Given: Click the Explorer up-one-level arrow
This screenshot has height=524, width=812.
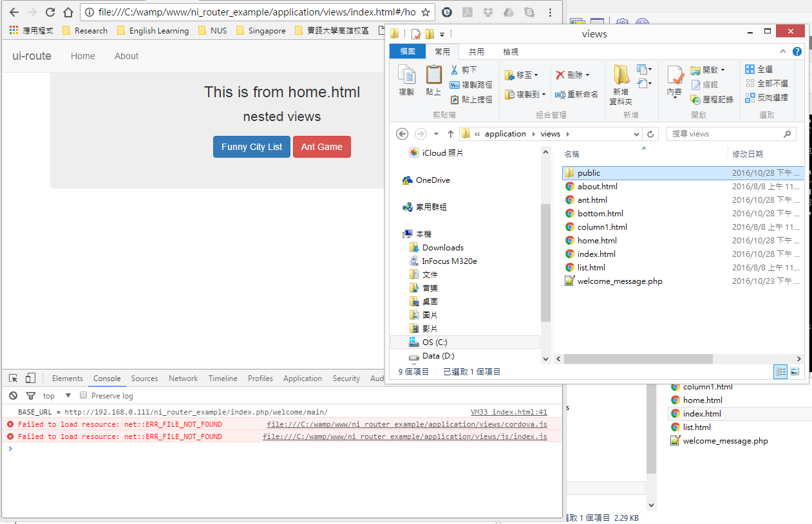Looking at the screenshot, I should (x=451, y=134).
